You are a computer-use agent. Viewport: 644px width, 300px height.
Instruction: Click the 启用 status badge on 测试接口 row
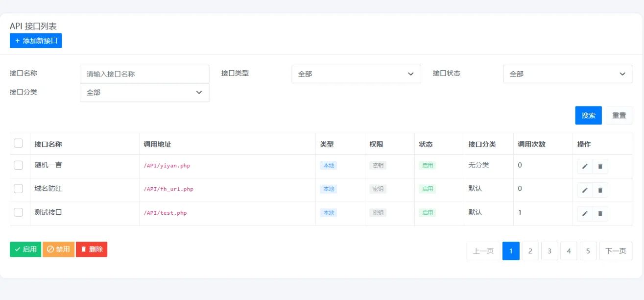point(427,213)
